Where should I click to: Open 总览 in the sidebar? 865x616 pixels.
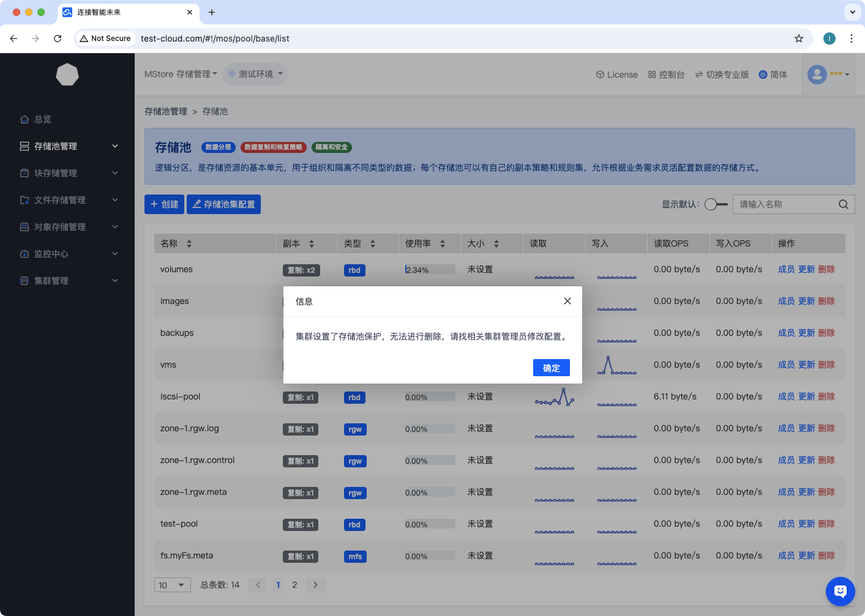point(43,119)
